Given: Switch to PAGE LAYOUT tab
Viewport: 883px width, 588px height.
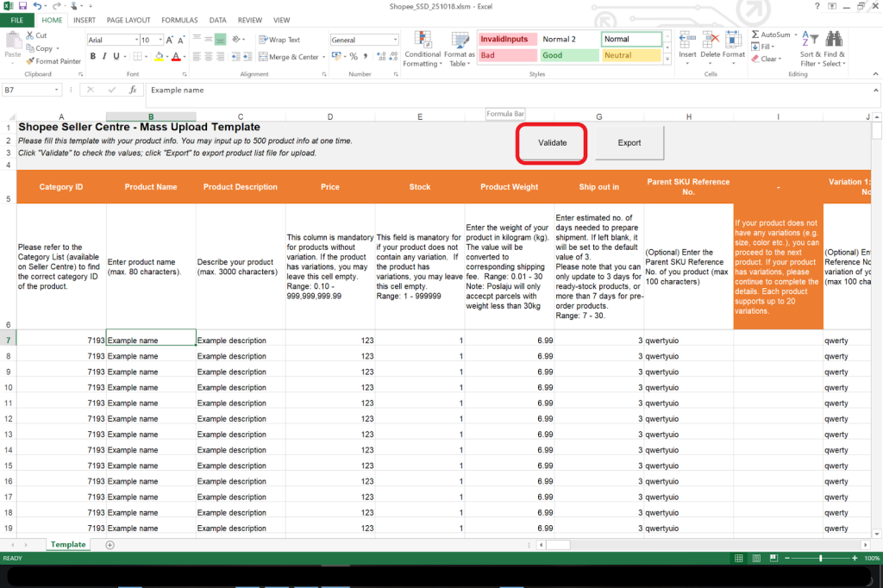Looking at the screenshot, I should (x=128, y=21).
